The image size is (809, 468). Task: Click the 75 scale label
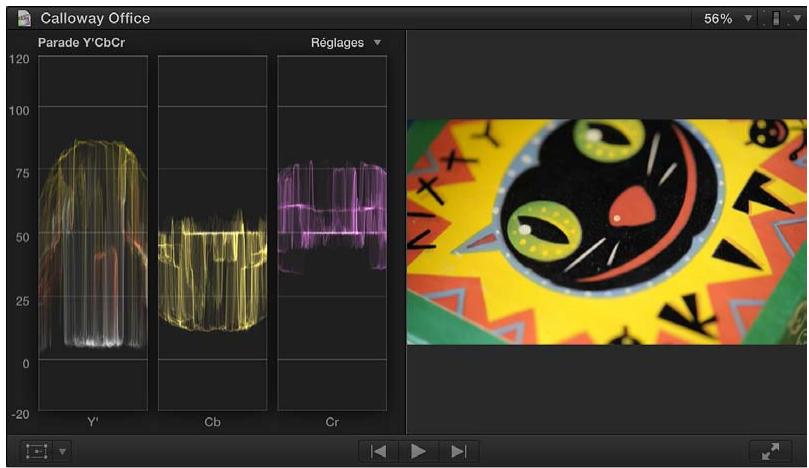click(22, 173)
